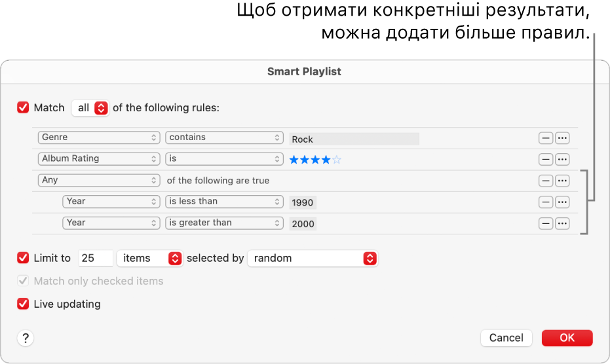Click the Rock genre text field

(354, 139)
